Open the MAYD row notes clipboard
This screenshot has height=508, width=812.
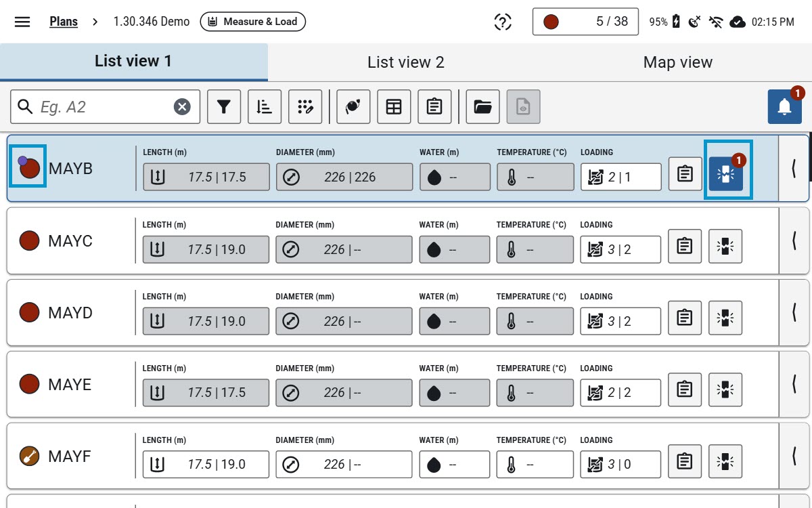[x=685, y=318]
